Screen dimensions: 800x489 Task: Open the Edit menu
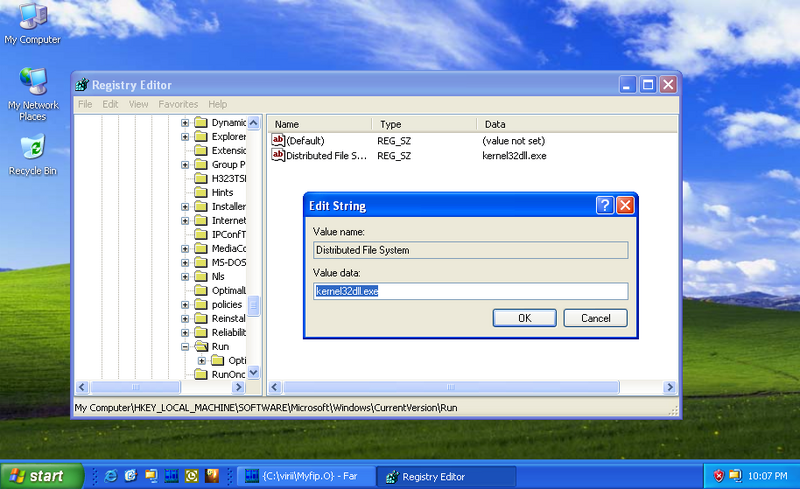(x=110, y=104)
